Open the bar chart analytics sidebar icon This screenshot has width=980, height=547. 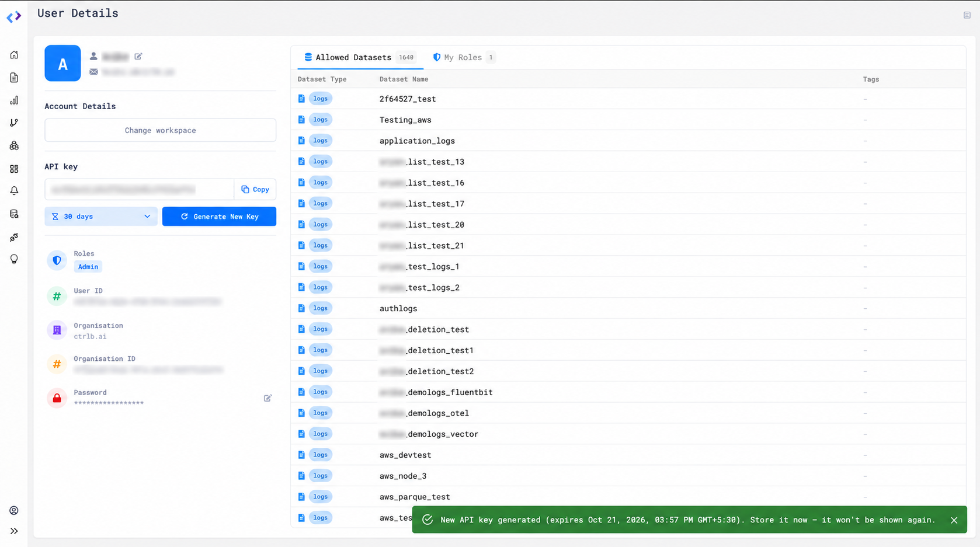[14, 100]
